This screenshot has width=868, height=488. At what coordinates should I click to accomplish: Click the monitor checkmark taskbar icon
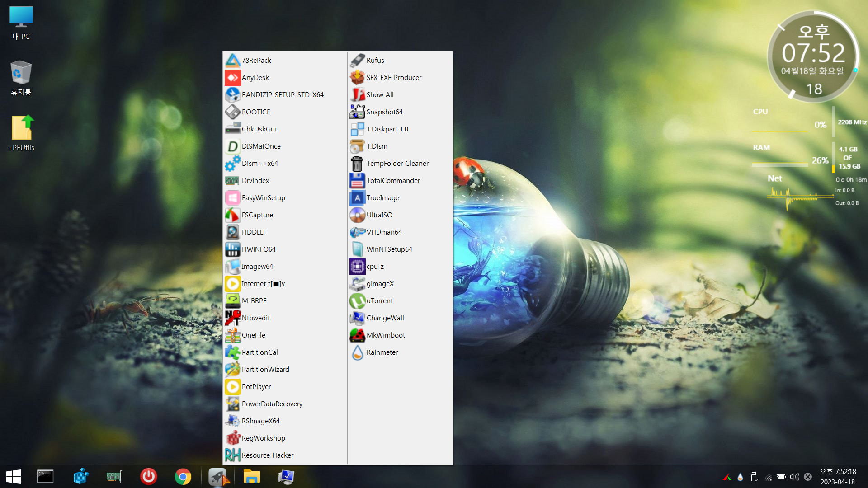[286, 477]
